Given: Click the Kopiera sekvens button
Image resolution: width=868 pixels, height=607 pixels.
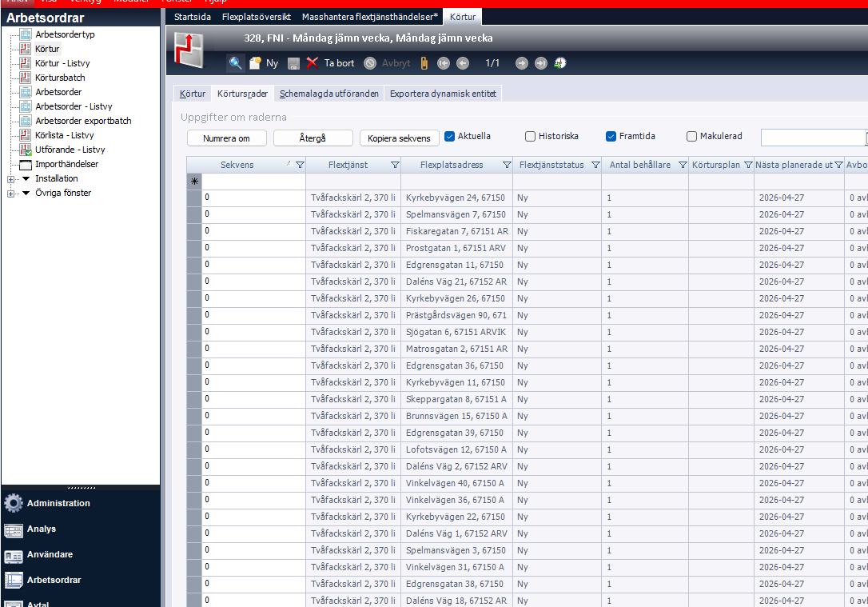Looking at the screenshot, I should 399,138.
